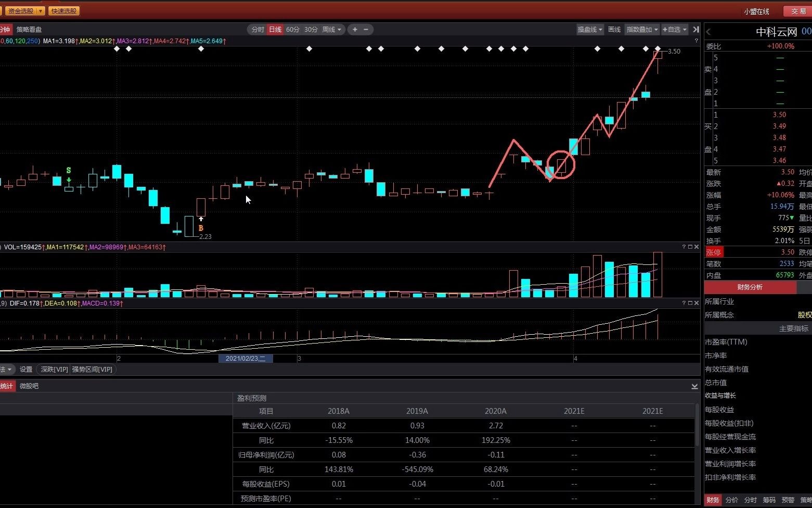Select 日线 daily chart tab
The width and height of the screenshot is (812, 508).
tap(275, 30)
